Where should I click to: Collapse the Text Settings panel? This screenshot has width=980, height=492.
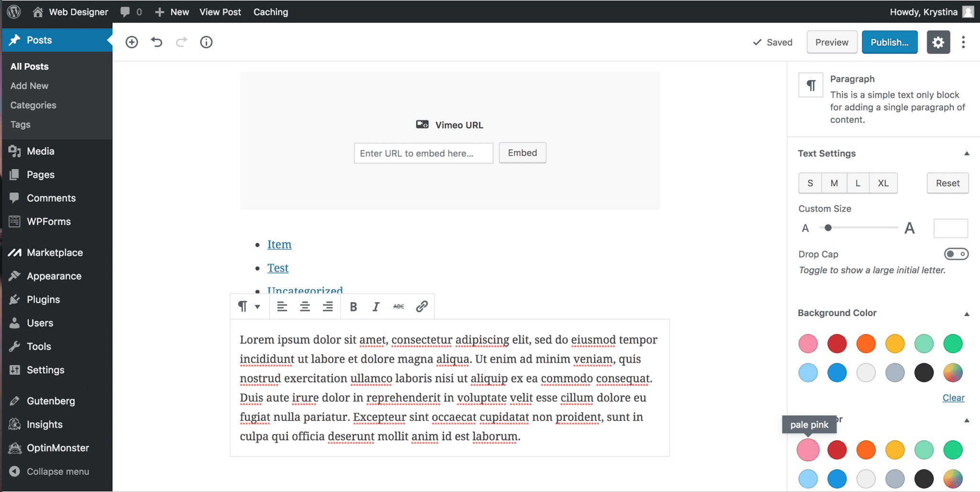pos(967,154)
